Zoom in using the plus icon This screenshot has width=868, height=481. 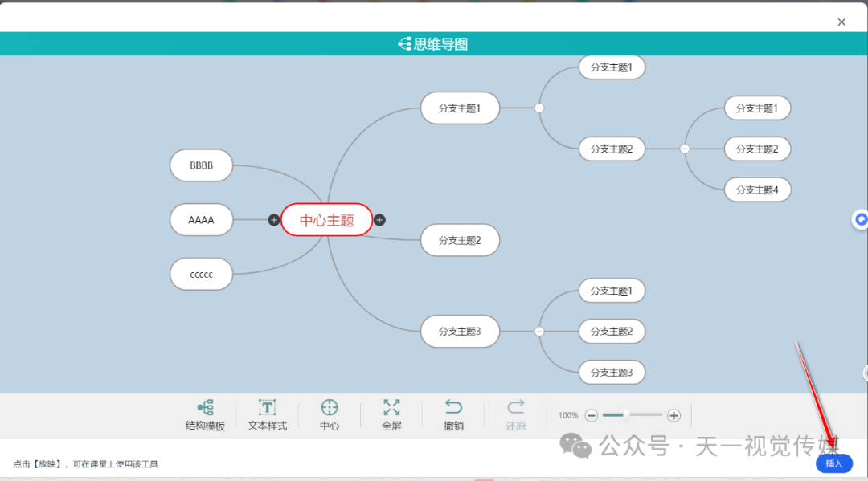[674, 415]
